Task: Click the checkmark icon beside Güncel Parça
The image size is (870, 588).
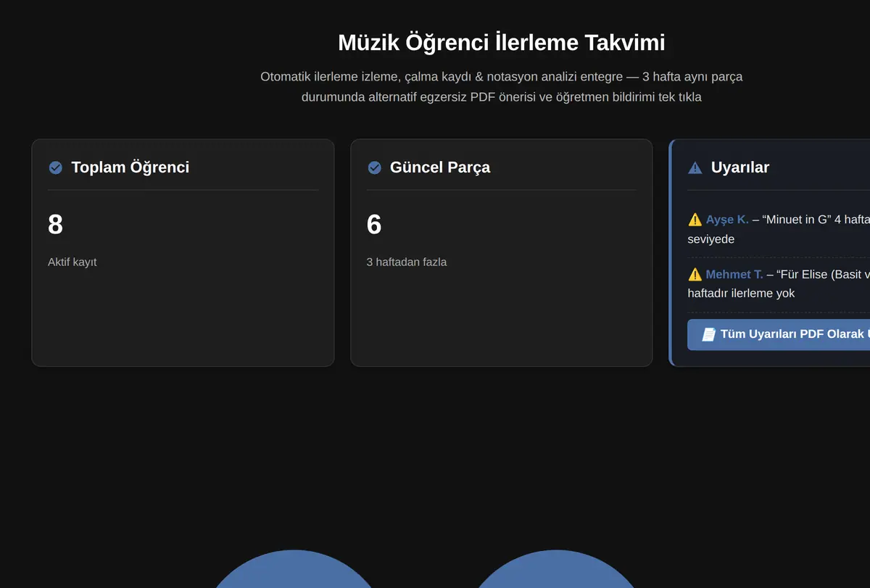Action: [374, 167]
